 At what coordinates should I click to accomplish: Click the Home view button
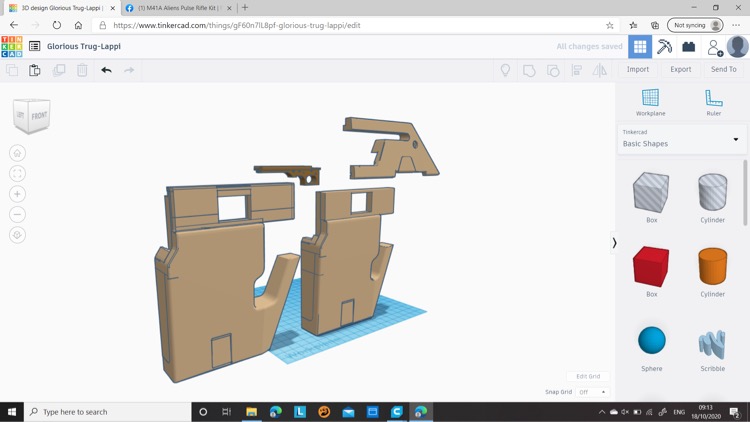(17, 153)
